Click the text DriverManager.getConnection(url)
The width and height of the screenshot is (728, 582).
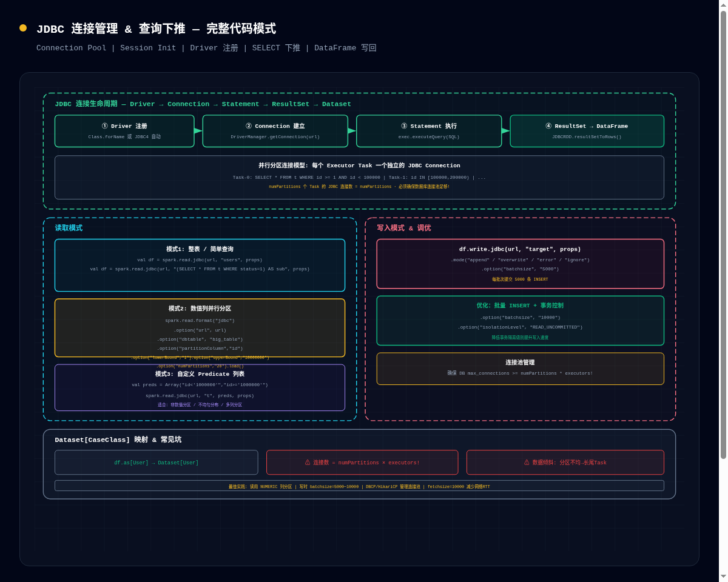coord(275,137)
